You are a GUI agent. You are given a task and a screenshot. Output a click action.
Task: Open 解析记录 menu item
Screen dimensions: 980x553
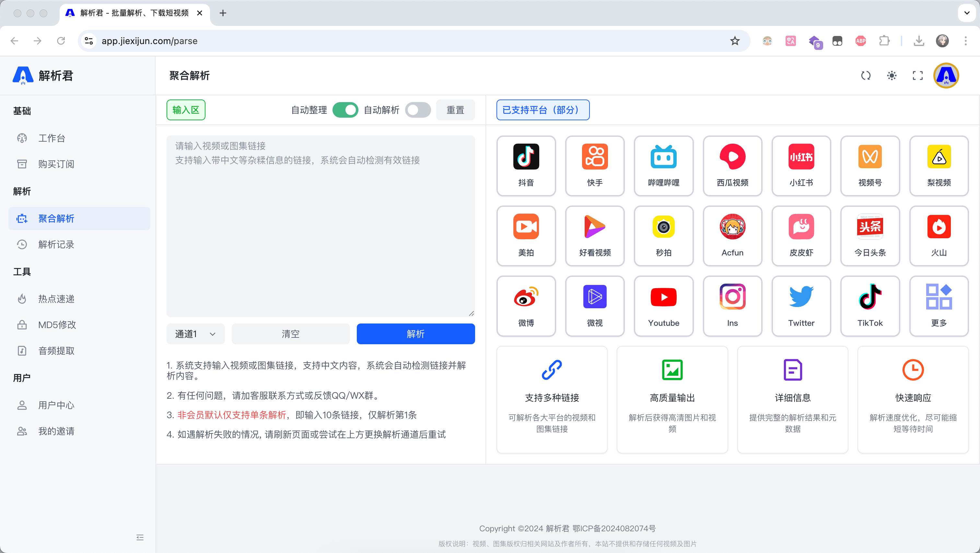(79, 244)
